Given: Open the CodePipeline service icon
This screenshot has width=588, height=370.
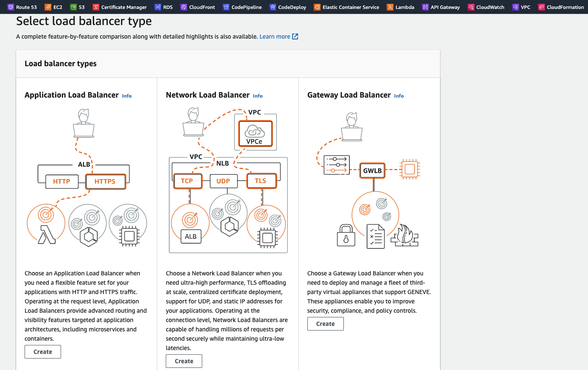Looking at the screenshot, I should 226,7.
